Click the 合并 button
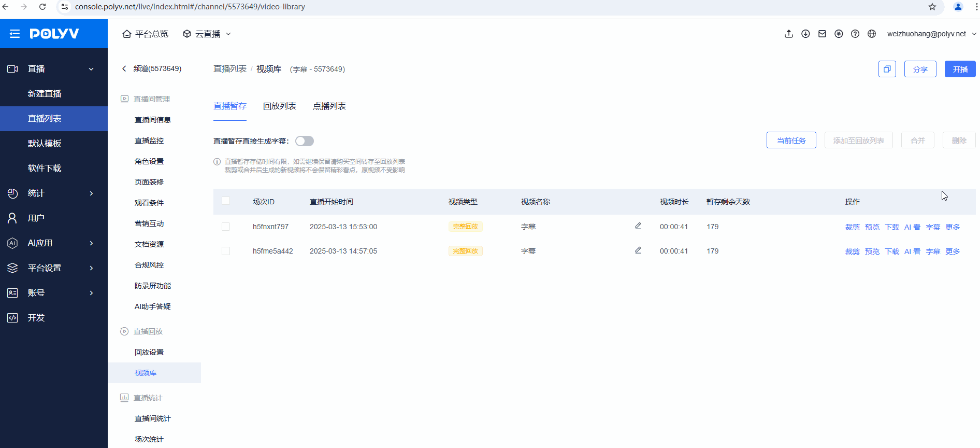980x448 pixels. click(918, 140)
